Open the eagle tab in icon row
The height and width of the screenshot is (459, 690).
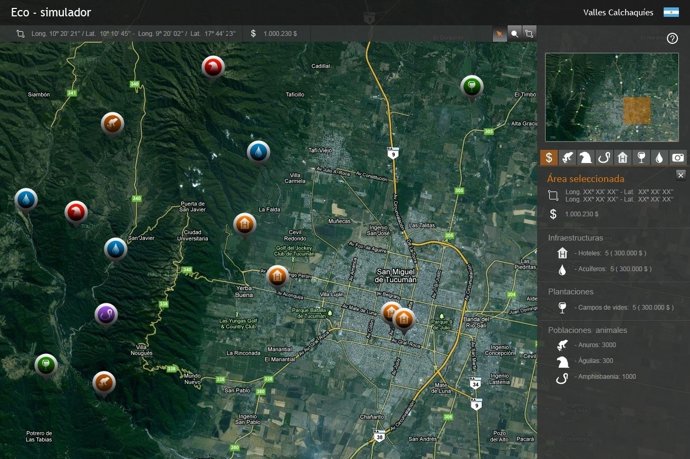point(586,157)
